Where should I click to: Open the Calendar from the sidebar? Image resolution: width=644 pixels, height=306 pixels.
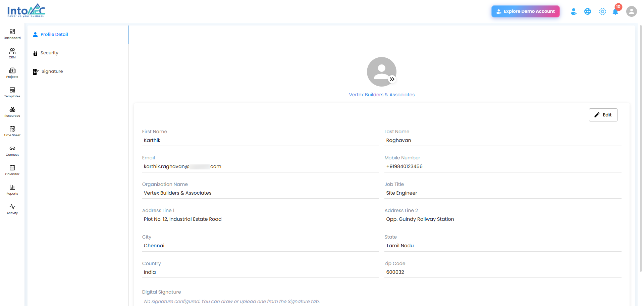pos(12,170)
